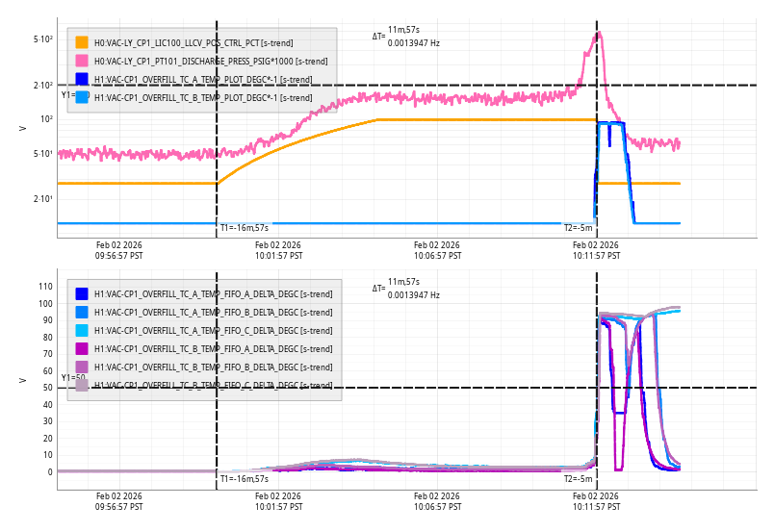Click the Y1=50 horizontal cursor label

coord(73,378)
